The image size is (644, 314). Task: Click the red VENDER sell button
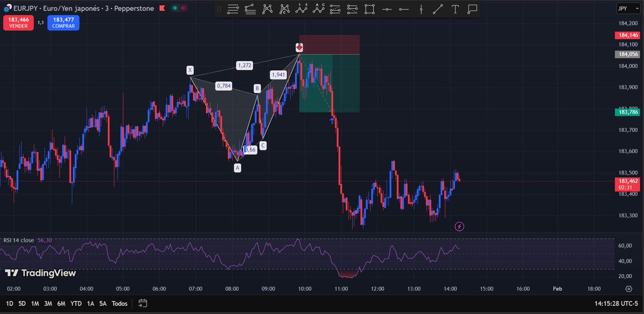pos(18,22)
